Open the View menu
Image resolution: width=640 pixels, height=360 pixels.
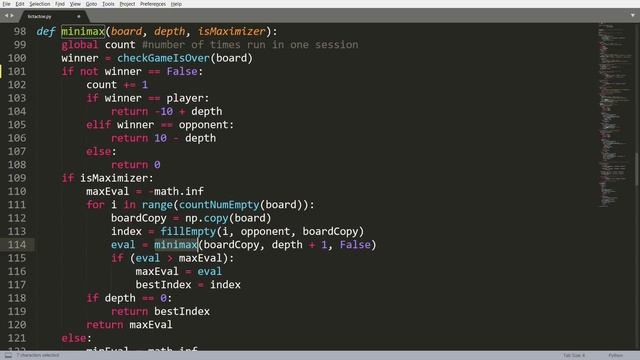click(x=75, y=4)
